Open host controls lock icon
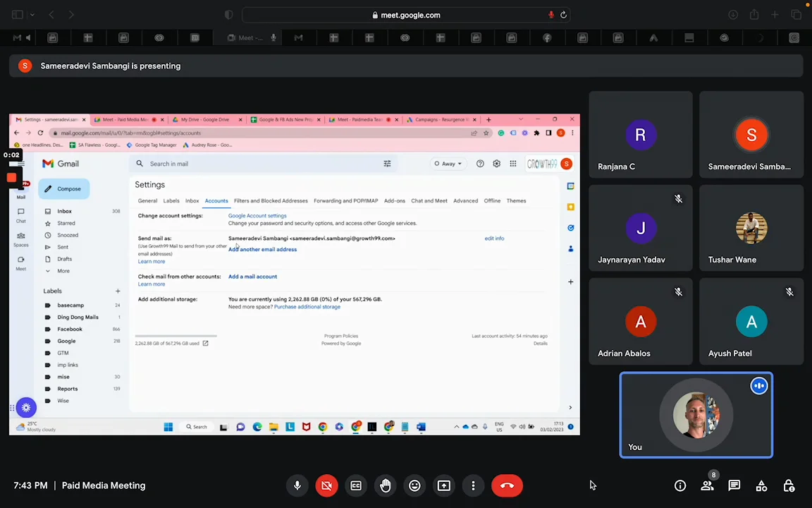Viewport: 812px width, 508px height. [789, 485]
